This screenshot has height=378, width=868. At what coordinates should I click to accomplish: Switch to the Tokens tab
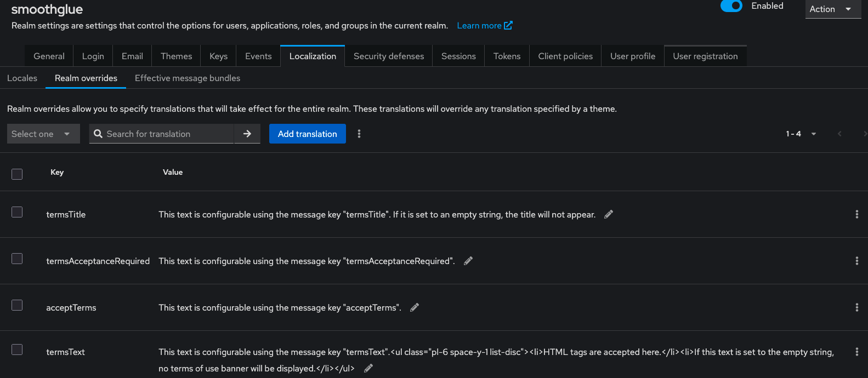tap(507, 56)
